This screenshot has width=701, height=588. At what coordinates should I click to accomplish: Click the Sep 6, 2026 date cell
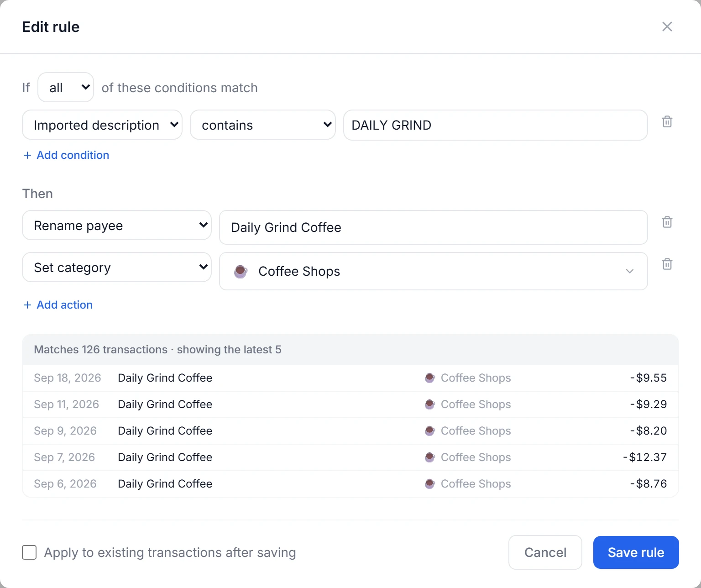(x=65, y=484)
